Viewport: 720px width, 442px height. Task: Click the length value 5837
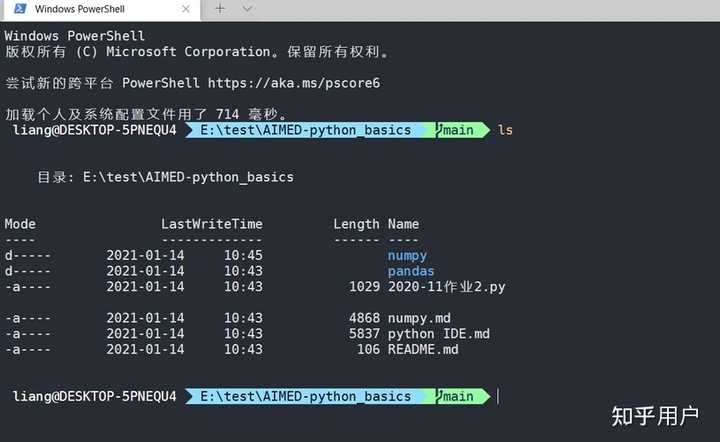(x=365, y=333)
